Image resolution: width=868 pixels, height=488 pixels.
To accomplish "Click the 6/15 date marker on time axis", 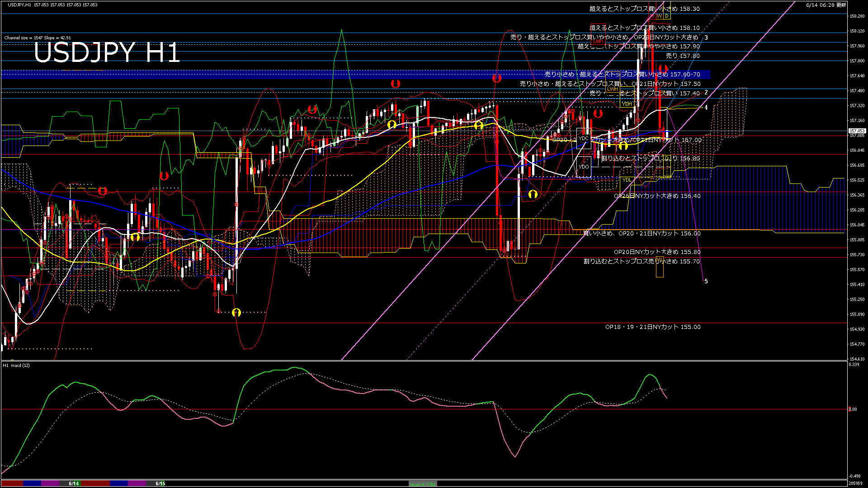I will pyautogui.click(x=160, y=483).
